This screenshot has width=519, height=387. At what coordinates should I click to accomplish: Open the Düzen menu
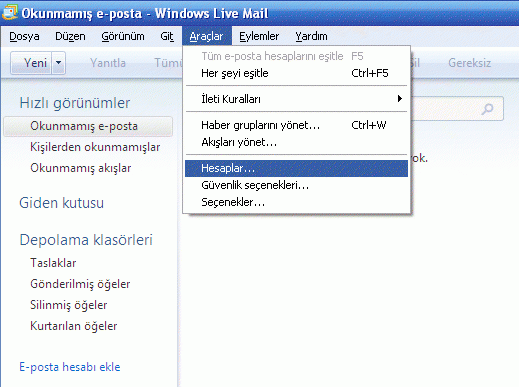pyautogui.click(x=70, y=36)
